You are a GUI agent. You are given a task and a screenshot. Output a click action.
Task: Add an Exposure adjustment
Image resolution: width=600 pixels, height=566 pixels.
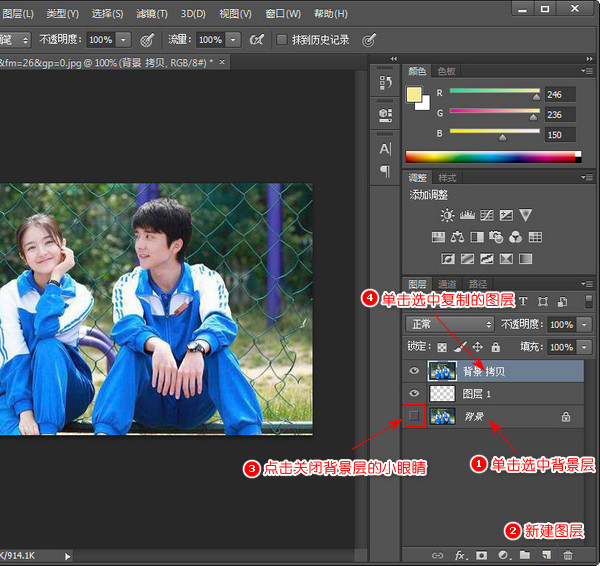tap(506, 215)
